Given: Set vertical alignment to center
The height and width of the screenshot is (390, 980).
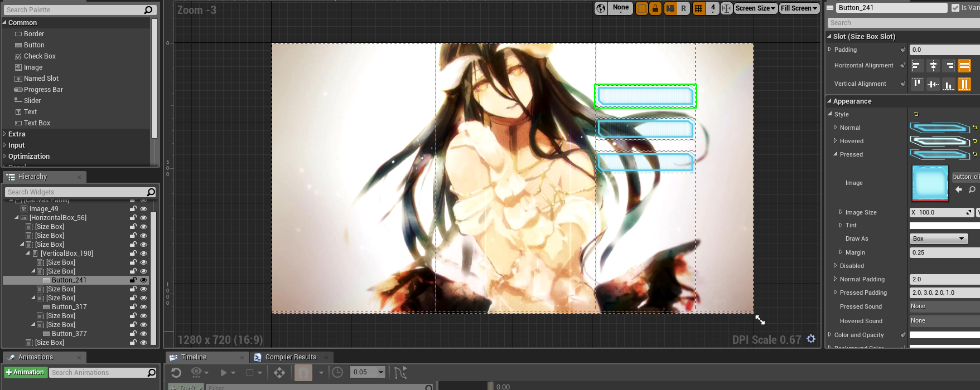Looking at the screenshot, I should click(x=933, y=84).
